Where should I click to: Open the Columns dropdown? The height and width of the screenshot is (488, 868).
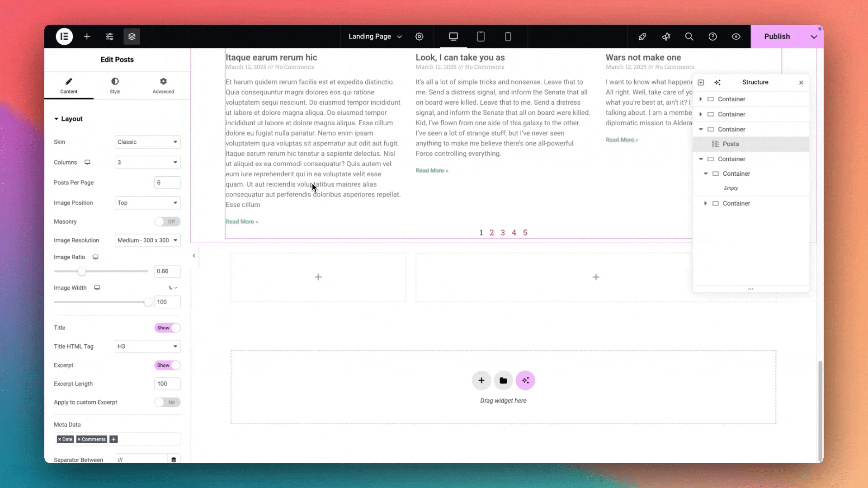click(x=147, y=162)
